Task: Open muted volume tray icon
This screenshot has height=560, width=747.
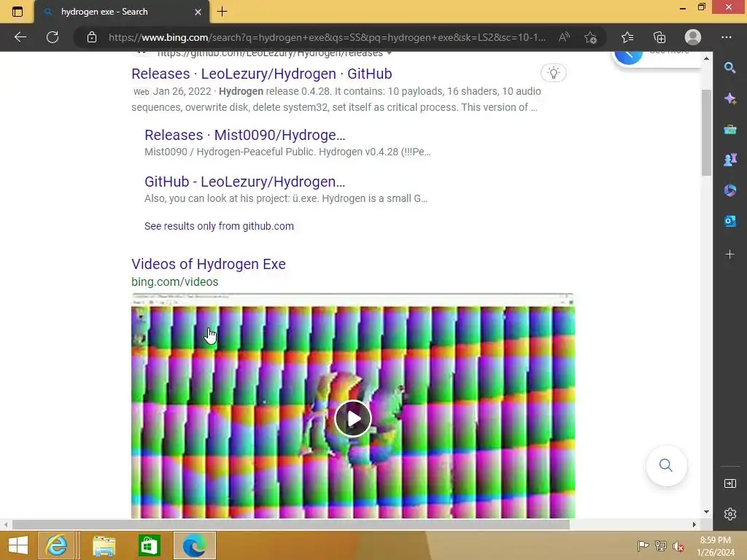Action: (678, 545)
